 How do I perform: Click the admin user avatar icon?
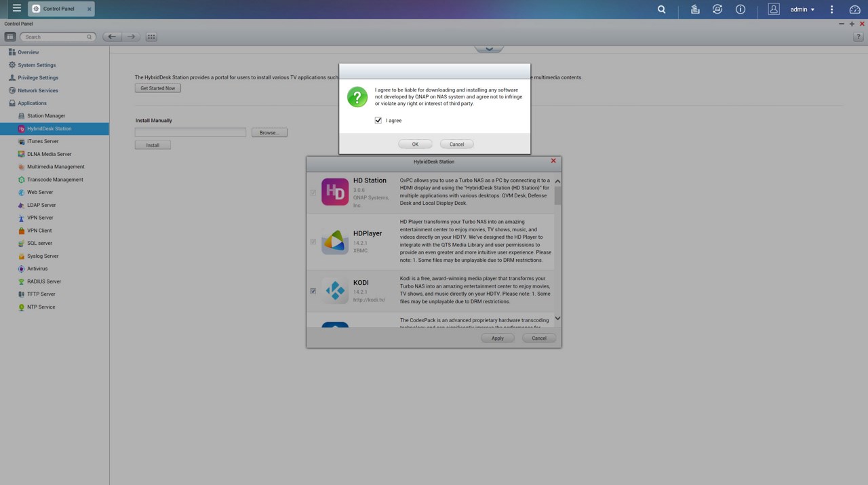coord(774,9)
